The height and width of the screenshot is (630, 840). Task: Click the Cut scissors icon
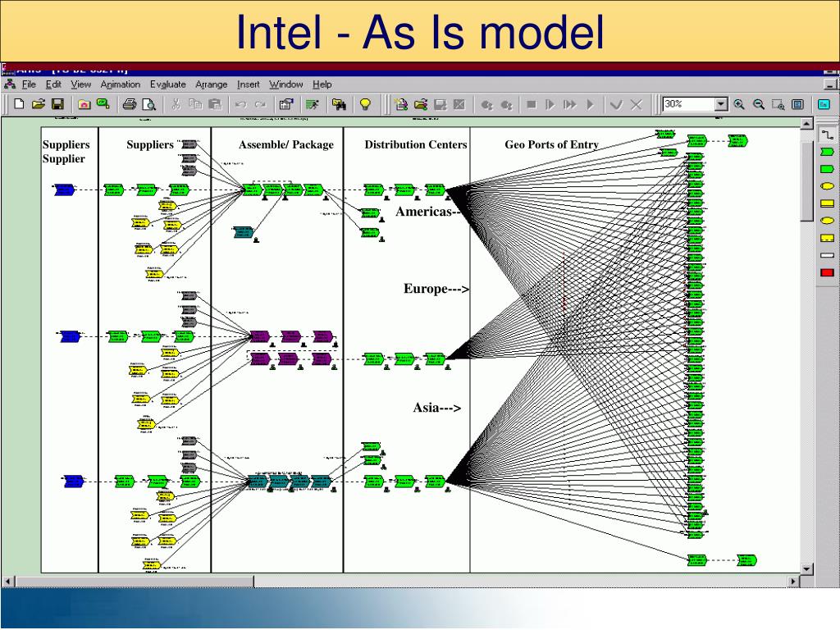point(176,104)
